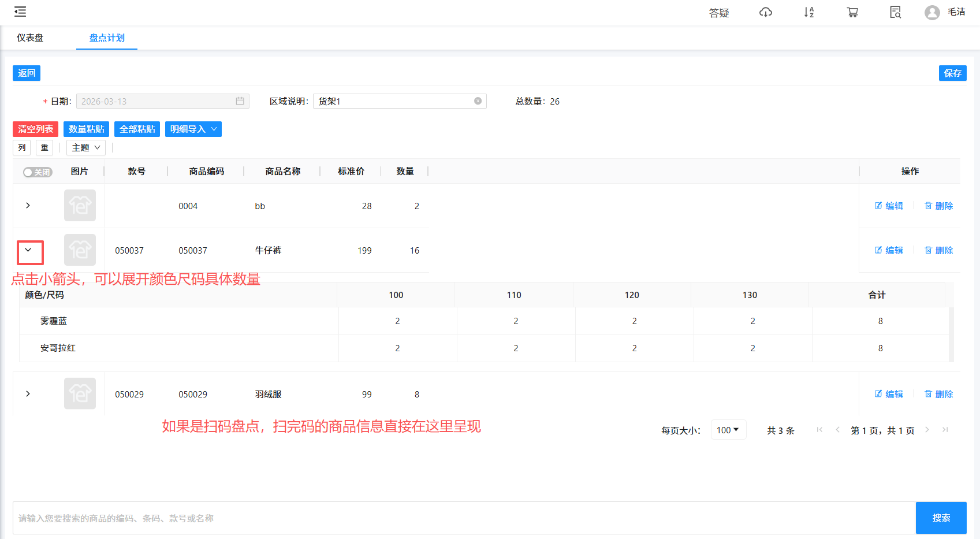The width and height of the screenshot is (980, 539).
Task: Switch to the 仪表盘 tab
Action: [x=29, y=37]
